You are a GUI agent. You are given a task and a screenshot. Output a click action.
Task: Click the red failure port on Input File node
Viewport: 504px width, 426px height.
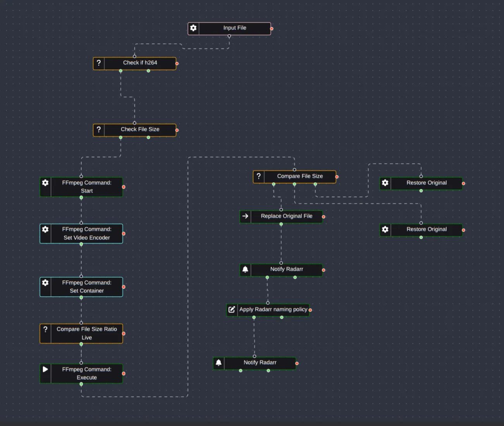coord(272,29)
